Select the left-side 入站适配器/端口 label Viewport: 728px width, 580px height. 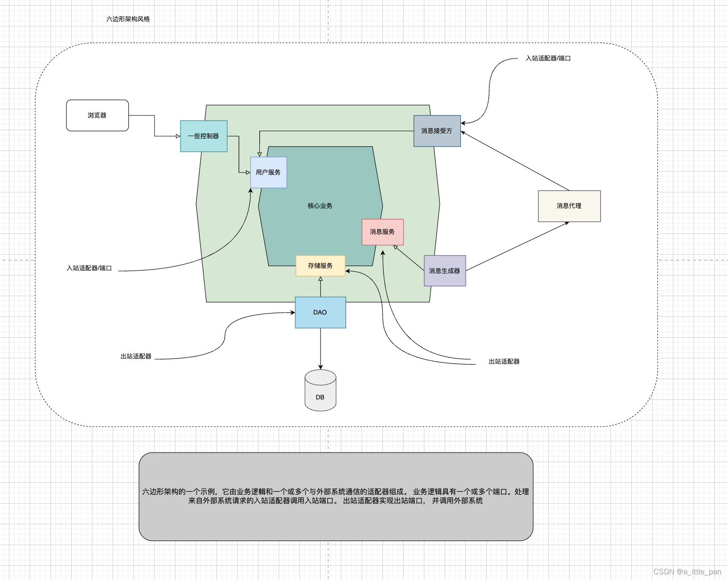(x=89, y=268)
